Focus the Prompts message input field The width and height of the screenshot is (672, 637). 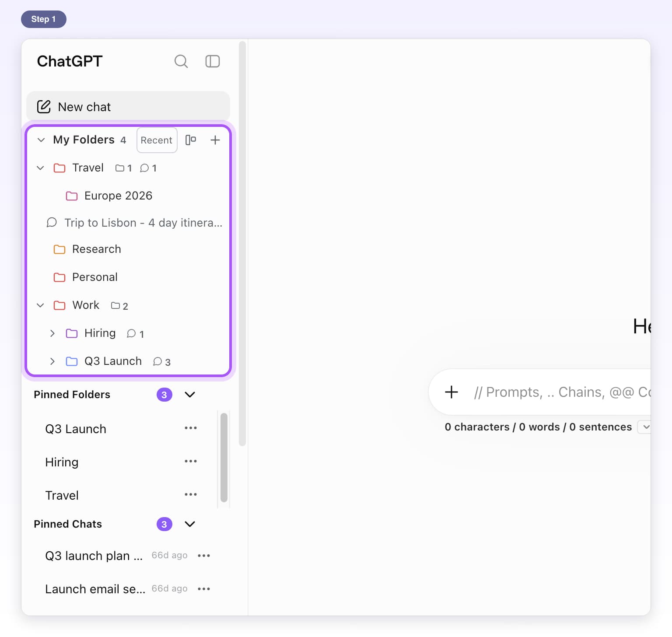pos(562,392)
